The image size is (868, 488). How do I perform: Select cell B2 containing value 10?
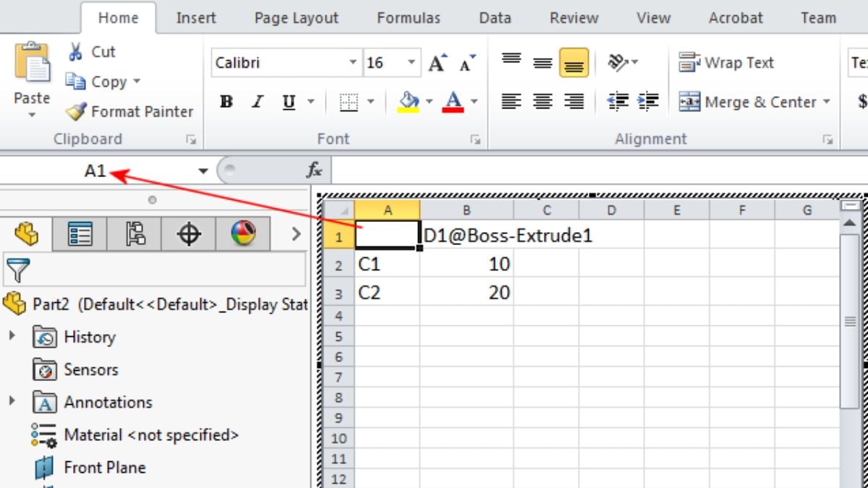tap(467, 265)
